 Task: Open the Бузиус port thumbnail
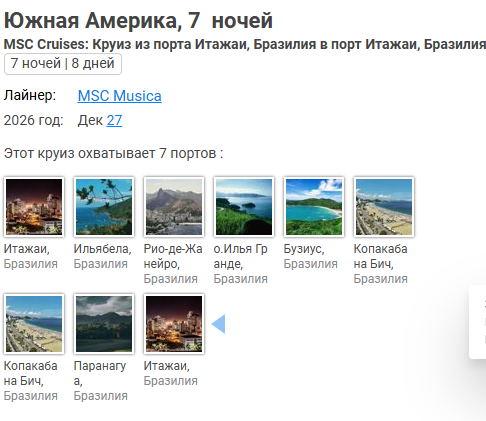point(314,207)
